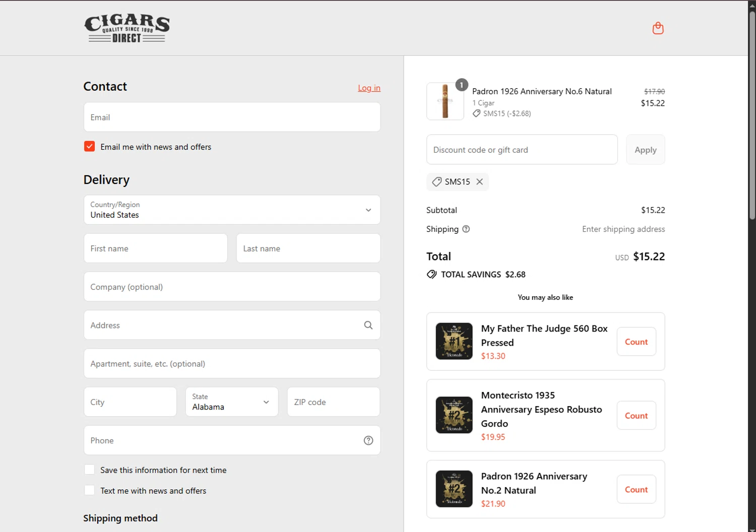Click the TOTAL SAVINGS $2.68 text
The image size is (756, 532).
pos(483,275)
